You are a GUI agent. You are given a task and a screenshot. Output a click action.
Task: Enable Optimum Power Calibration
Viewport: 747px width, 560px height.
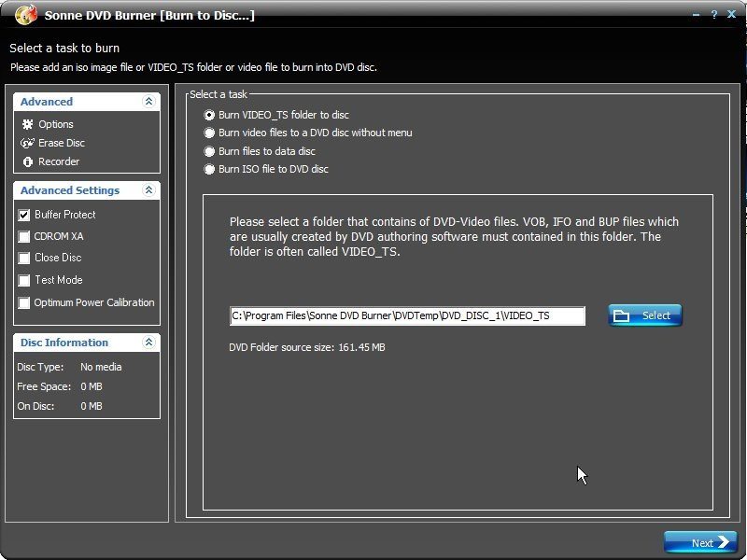click(24, 302)
